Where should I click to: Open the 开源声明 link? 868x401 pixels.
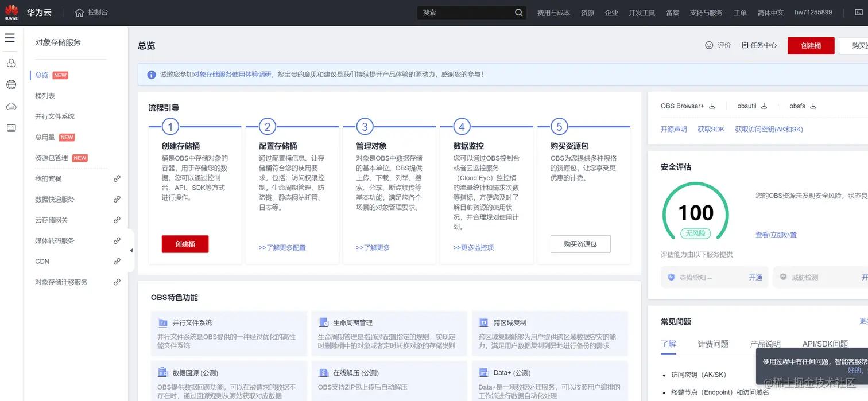point(673,130)
